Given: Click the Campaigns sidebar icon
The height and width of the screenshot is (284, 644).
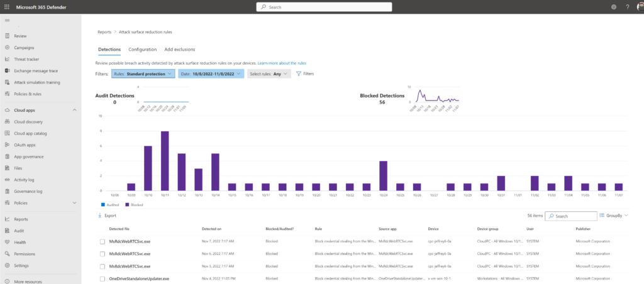Looking at the screenshot, I should 7,48.
